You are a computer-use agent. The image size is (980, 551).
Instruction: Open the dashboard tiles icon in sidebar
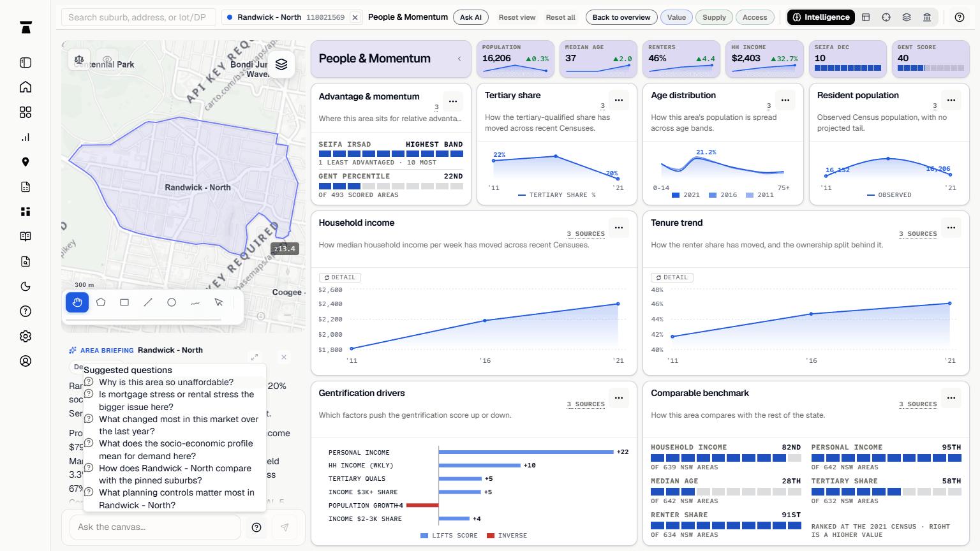coord(26,212)
